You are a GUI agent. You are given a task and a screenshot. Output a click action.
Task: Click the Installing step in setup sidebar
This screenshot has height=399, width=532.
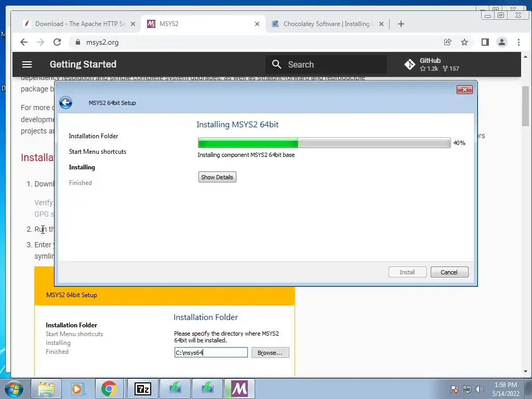[x=82, y=167]
